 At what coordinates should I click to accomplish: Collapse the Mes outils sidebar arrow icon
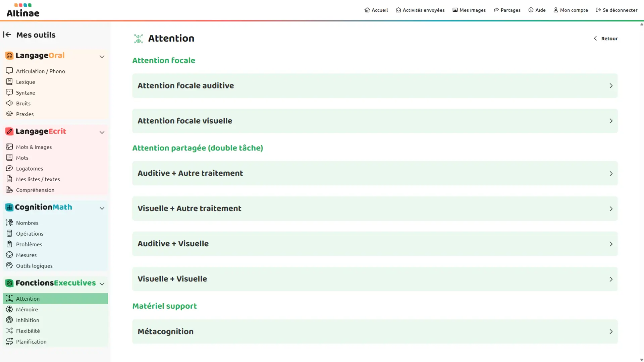pos(7,35)
